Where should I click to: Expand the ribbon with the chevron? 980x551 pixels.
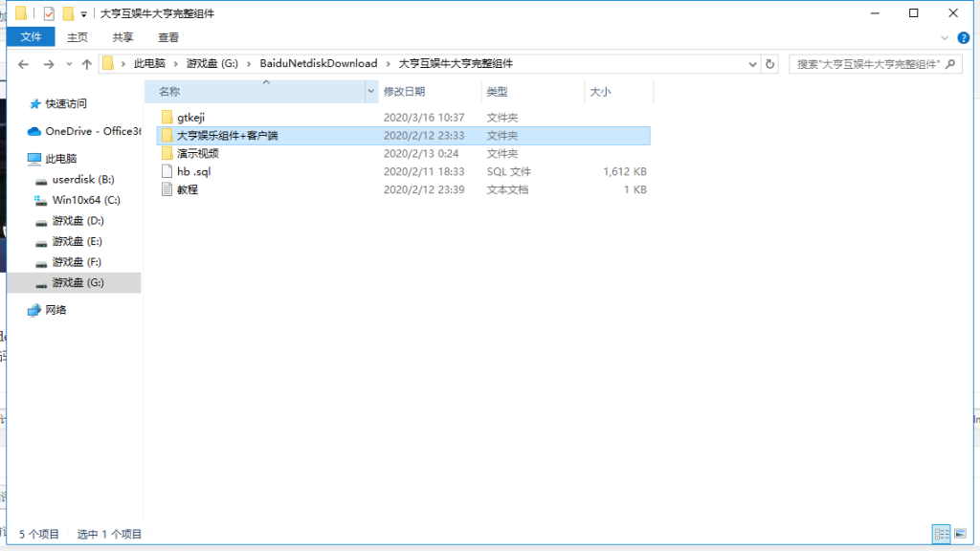[945, 38]
